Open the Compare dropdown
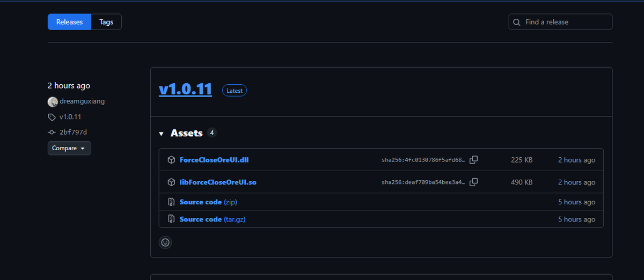This screenshot has width=644, height=280. pos(69,148)
